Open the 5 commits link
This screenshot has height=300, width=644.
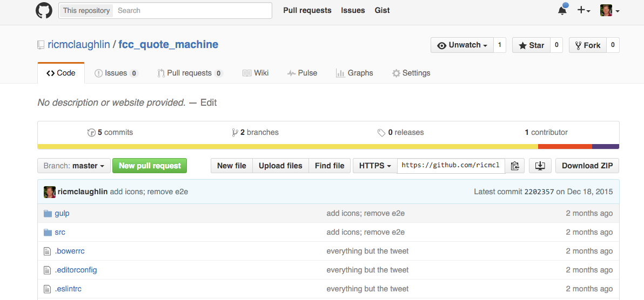point(110,133)
